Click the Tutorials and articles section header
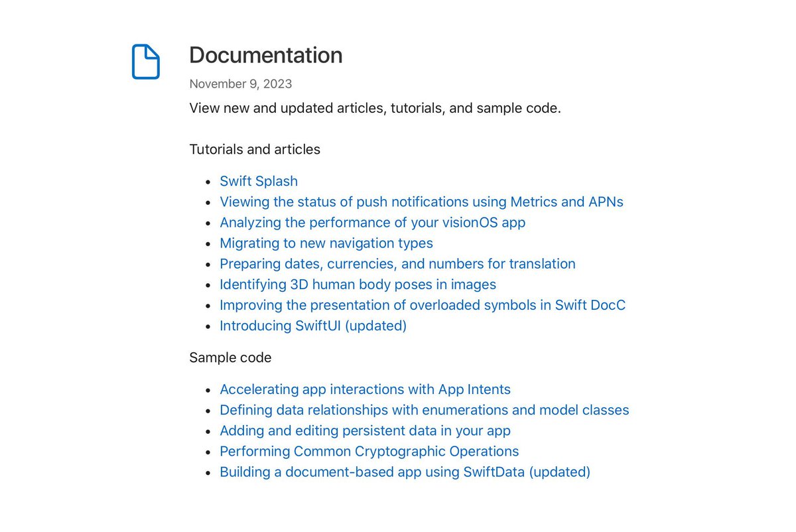The image size is (796, 532). 255,149
